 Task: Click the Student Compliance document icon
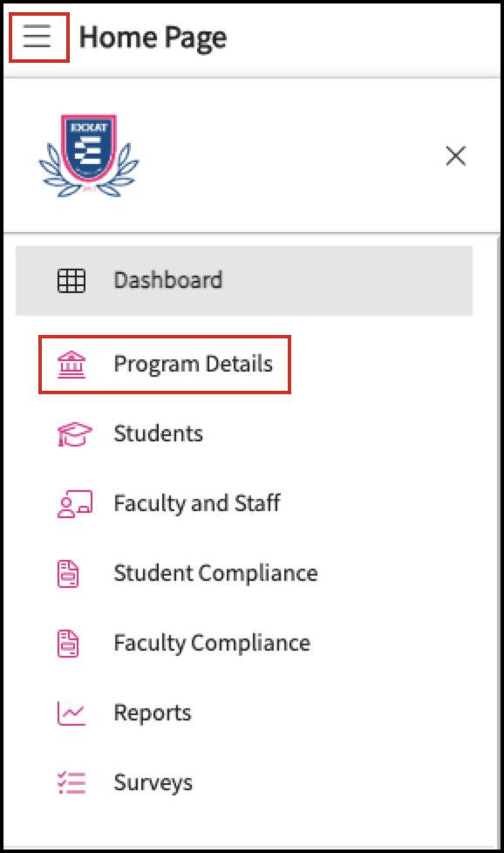(x=68, y=573)
